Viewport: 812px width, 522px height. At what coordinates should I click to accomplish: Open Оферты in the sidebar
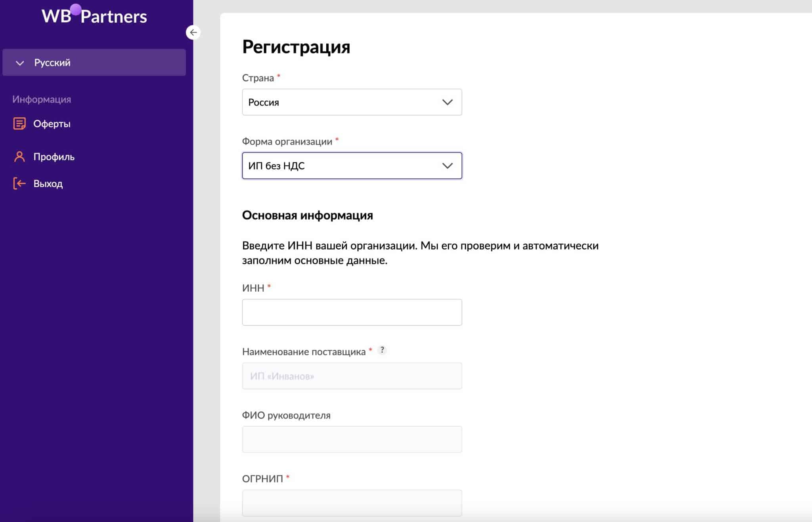point(52,124)
